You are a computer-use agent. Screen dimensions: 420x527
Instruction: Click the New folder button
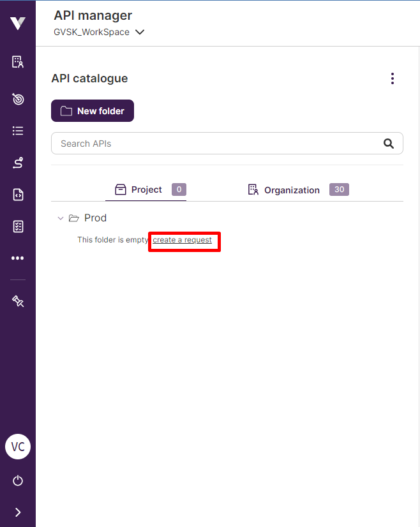pyautogui.click(x=93, y=110)
